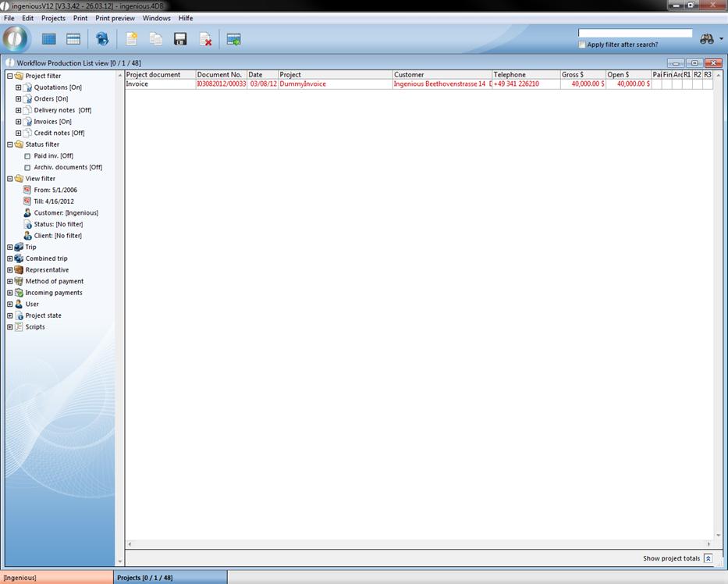Sort by the Customer column header
The height and width of the screenshot is (584, 728).
[442, 75]
